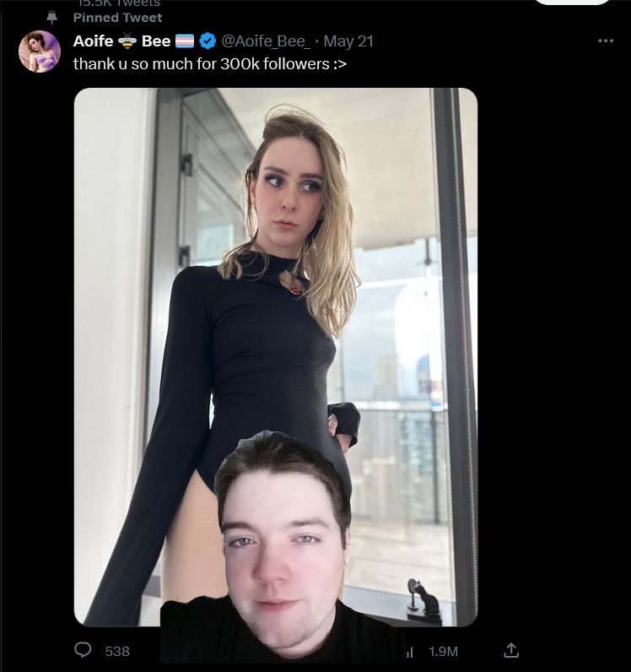Click the views analytics bar icon
Screen dimensions: 631x672
410,652
